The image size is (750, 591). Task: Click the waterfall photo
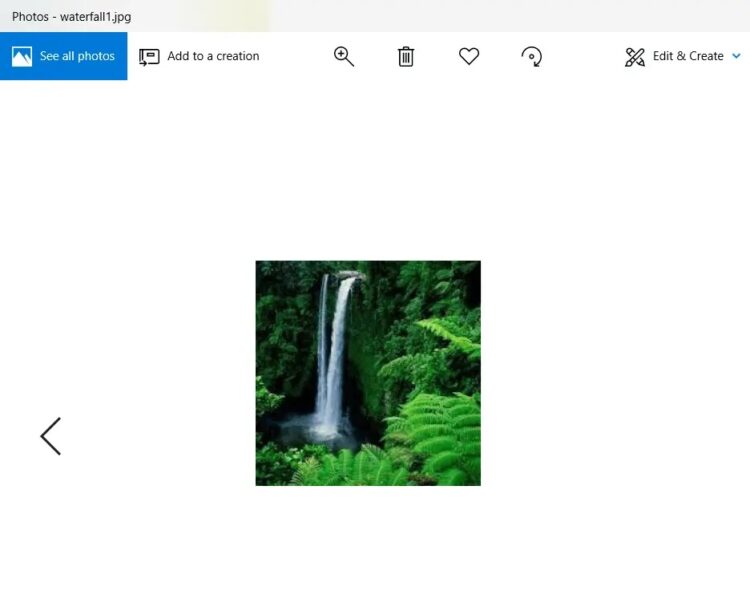(x=368, y=373)
